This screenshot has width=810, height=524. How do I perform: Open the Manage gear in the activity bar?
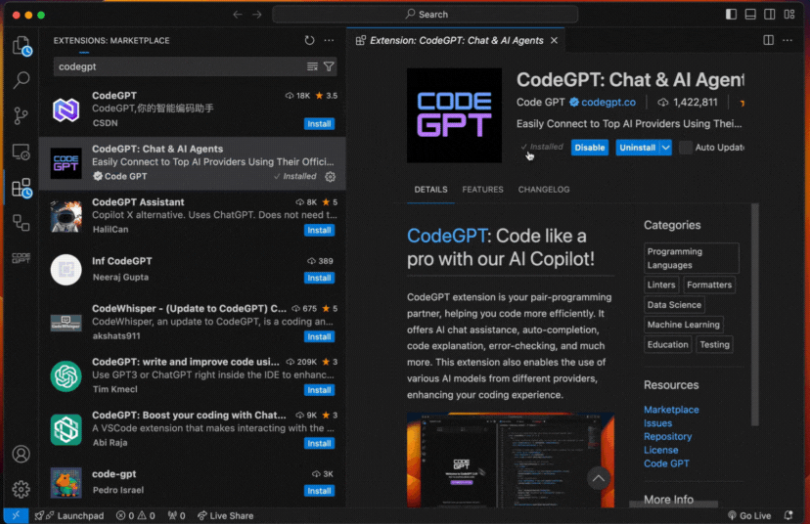21,489
